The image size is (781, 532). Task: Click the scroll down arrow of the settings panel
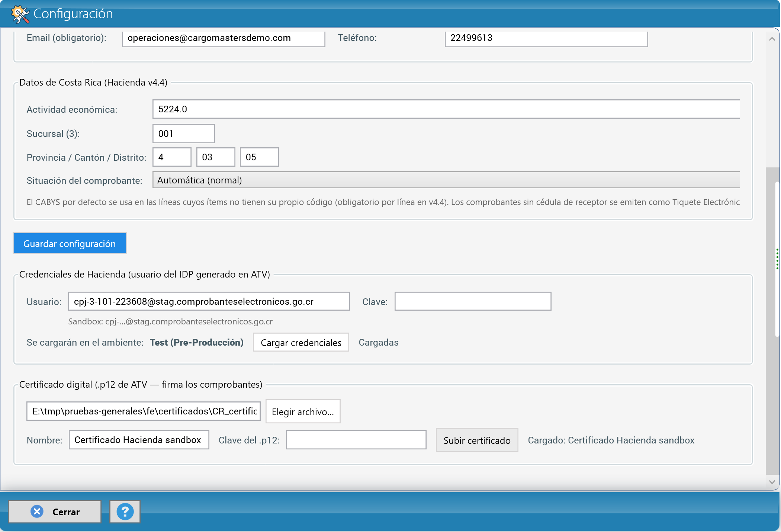tap(772, 482)
